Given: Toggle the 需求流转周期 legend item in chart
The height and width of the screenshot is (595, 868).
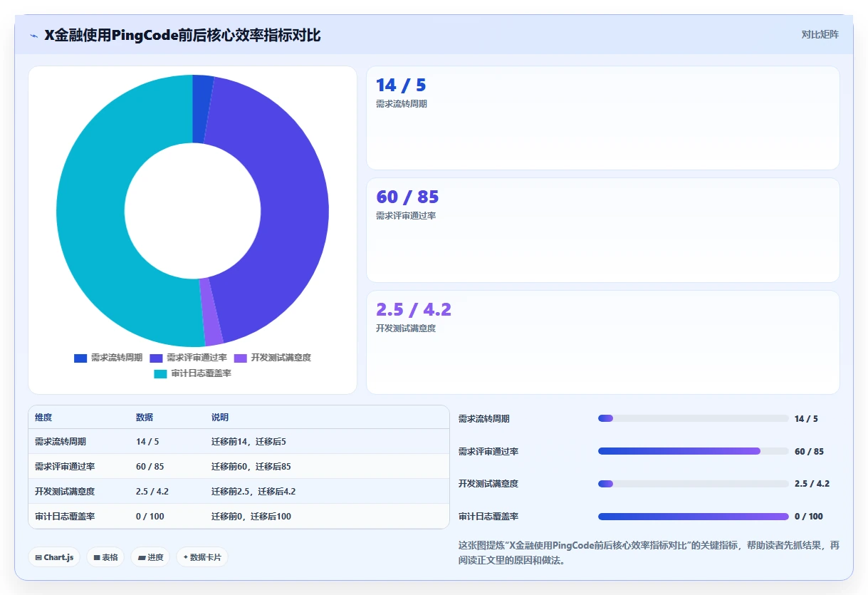Looking at the screenshot, I should click(x=108, y=358).
